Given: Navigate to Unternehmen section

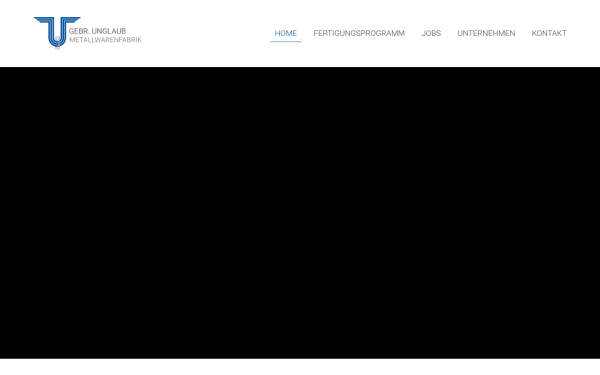Looking at the screenshot, I should coord(486,33).
